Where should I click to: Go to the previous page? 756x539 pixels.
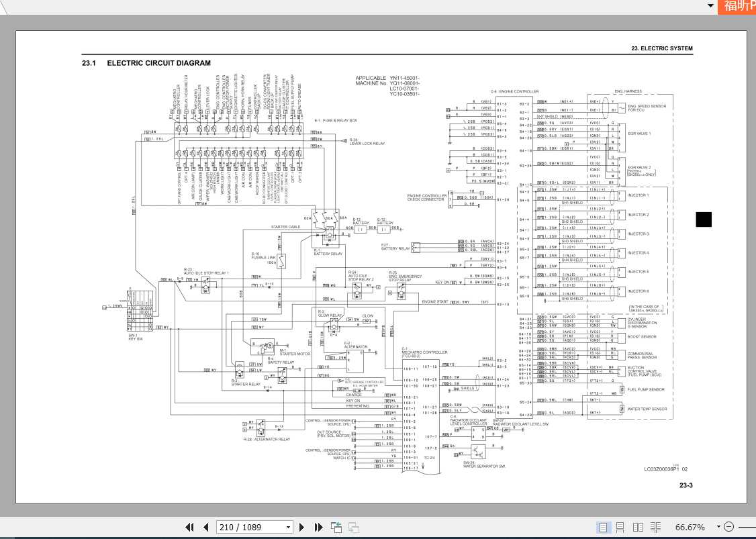(x=206, y=528)
